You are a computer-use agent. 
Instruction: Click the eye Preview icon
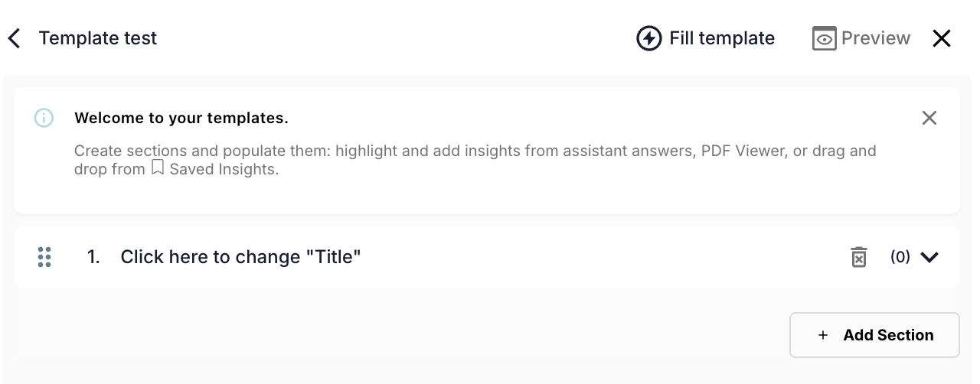point(824,38)
